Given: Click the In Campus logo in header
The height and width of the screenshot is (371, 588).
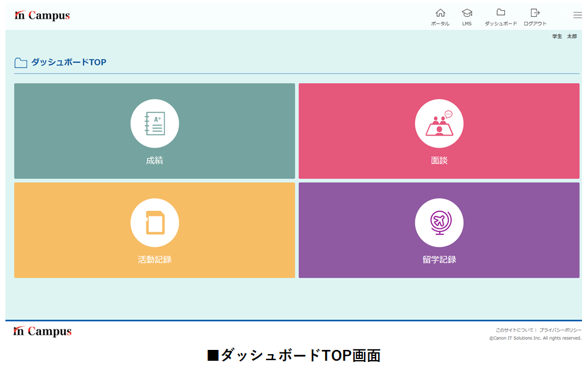Looking at the screenshot, I should (42, 16).
